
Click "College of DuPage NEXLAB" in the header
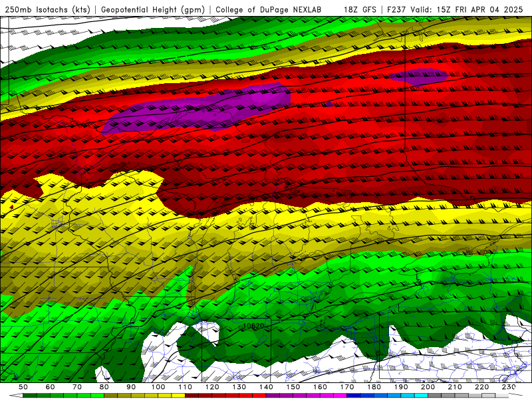[269, 10]
